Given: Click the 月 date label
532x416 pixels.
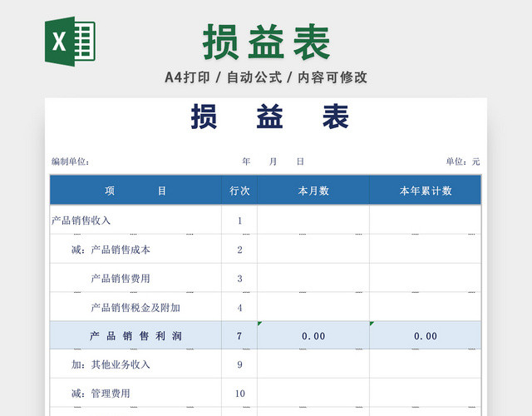Looking at the screenshot, I should pos(273,161).
